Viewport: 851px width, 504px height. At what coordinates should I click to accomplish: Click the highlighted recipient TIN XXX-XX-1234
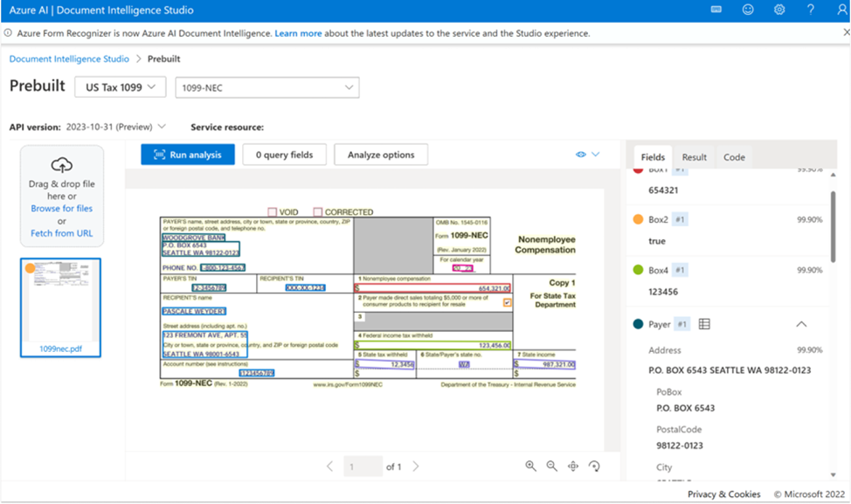click(x=306, y=287)
